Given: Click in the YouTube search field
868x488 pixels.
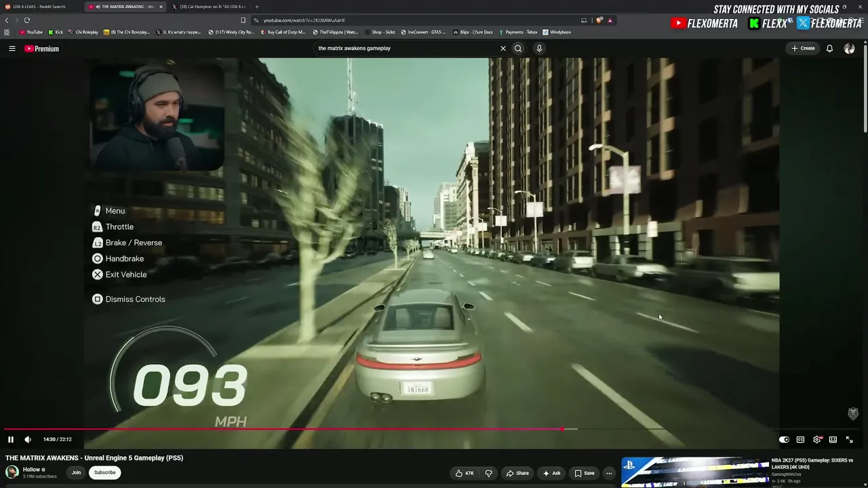Looking at the screenshot, I should 407,48.
